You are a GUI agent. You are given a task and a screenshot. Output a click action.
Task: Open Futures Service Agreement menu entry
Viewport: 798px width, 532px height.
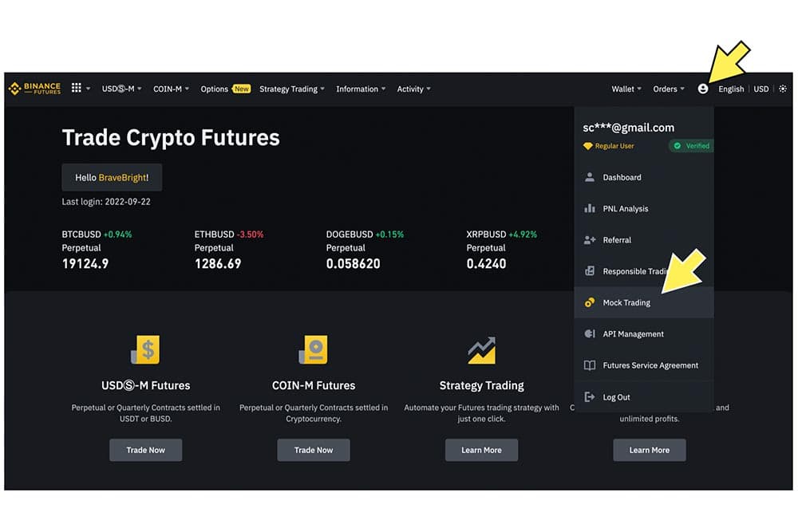(644, 365)
